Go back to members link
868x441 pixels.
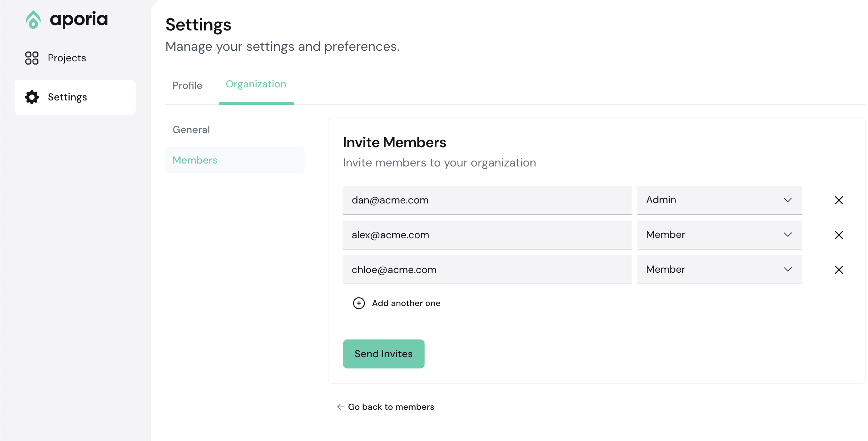pyautogui.click(x=390, y=407)
